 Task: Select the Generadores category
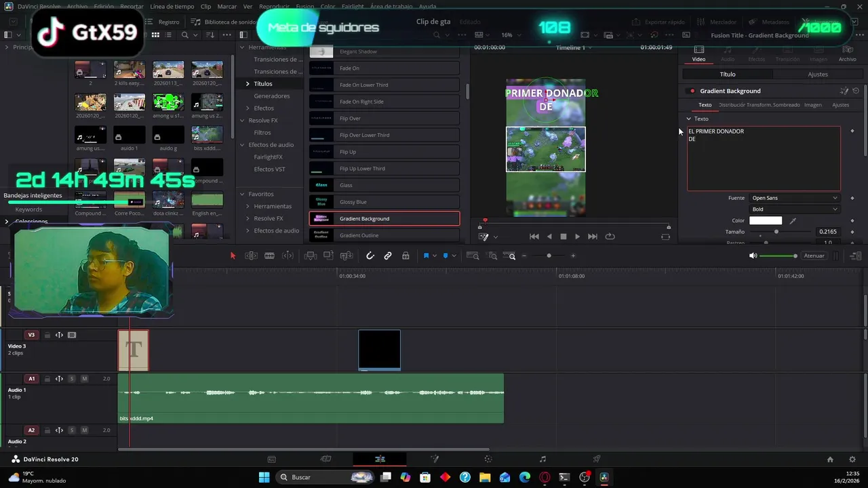coord(271,96)
